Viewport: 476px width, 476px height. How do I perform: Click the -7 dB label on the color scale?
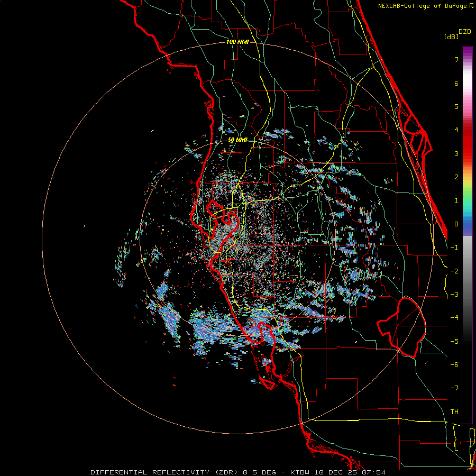click(454, 388)
